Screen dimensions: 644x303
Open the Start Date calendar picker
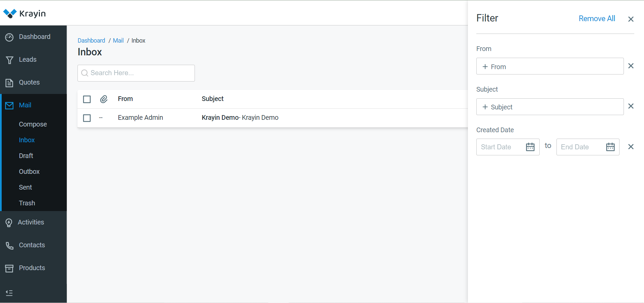(530, 147)
